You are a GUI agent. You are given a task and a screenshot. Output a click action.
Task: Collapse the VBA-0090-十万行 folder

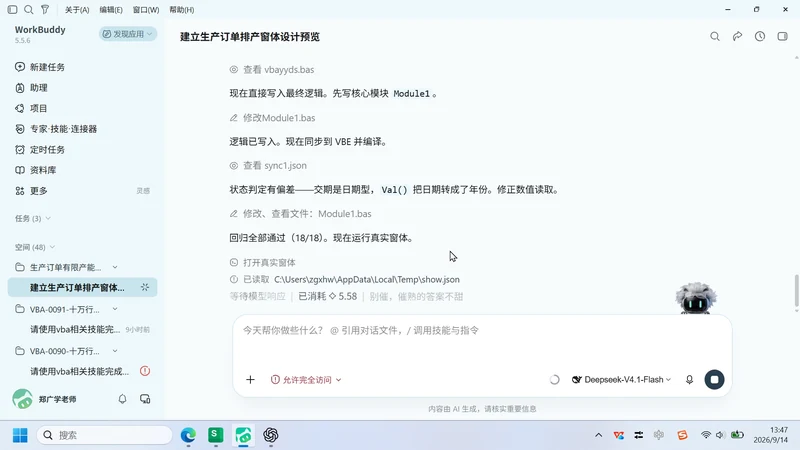pyautogui.click(x=115, y=351)
